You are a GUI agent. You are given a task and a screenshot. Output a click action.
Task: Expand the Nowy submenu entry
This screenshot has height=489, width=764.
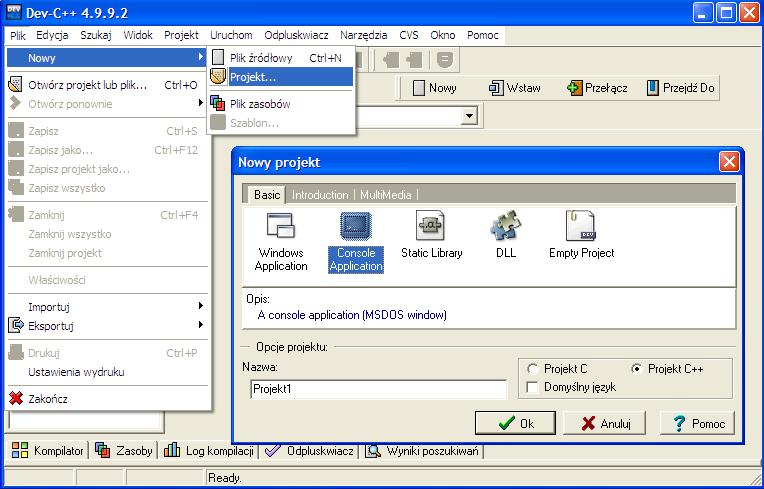coord(108,57)
